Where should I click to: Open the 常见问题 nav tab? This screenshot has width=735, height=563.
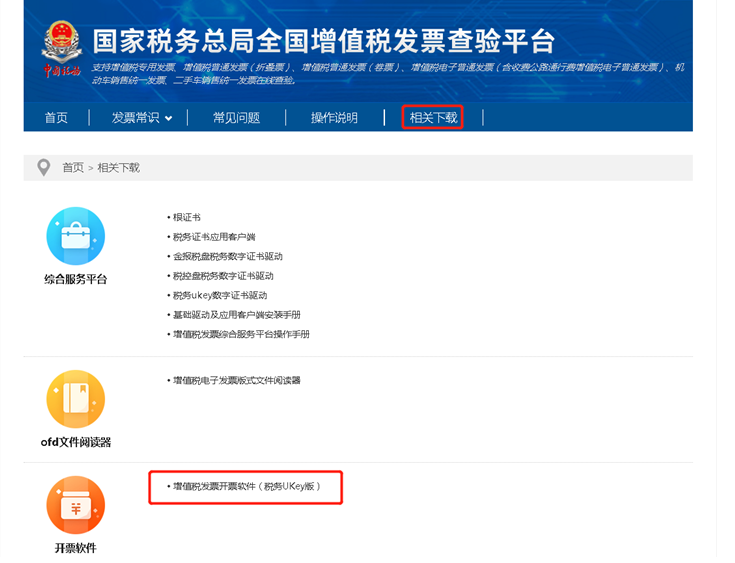[236, 117]
